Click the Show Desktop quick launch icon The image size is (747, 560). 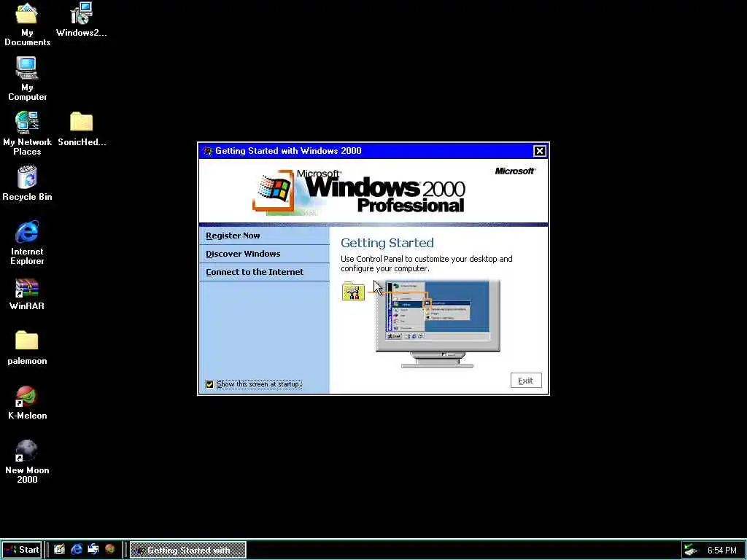(x=59, y=550)
